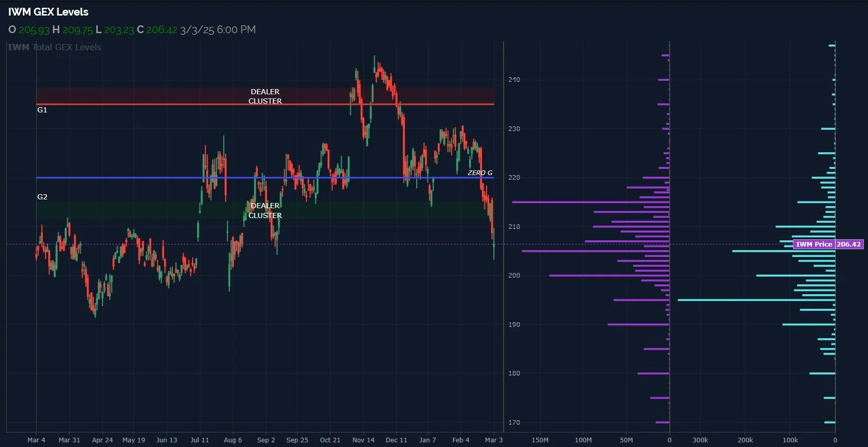Viewport: 868px width, 447px height.
Task: Click the cyan bar at 180
Action: (x=822, y=373)
